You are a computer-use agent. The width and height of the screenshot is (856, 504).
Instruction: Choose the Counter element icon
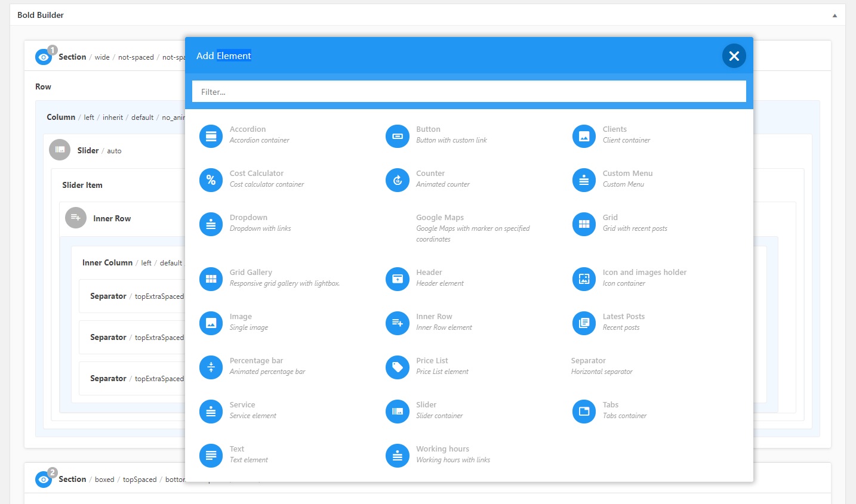coord(398,181)
